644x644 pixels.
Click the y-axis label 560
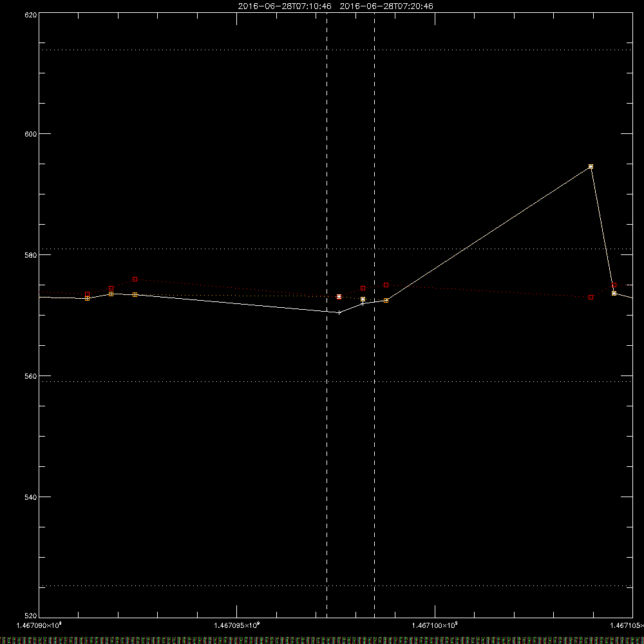[31, 376]
